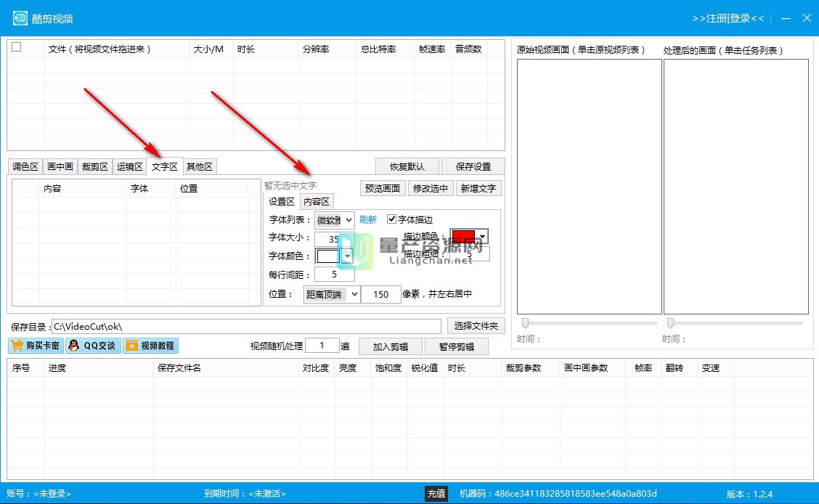The width and height of the screenshot is (819, 504).
Task: Click the 对比度 column header
Action: 316,367
